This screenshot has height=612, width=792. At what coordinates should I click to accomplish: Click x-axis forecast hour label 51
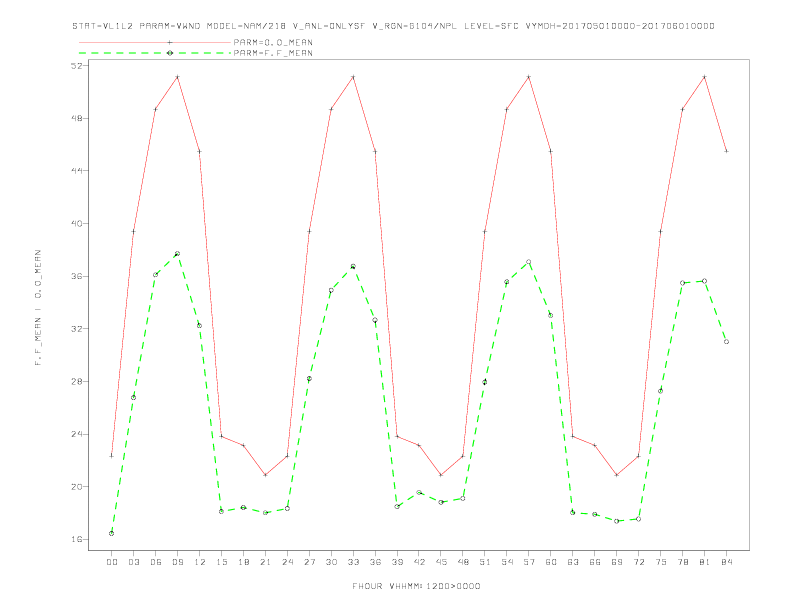point(485,562)
